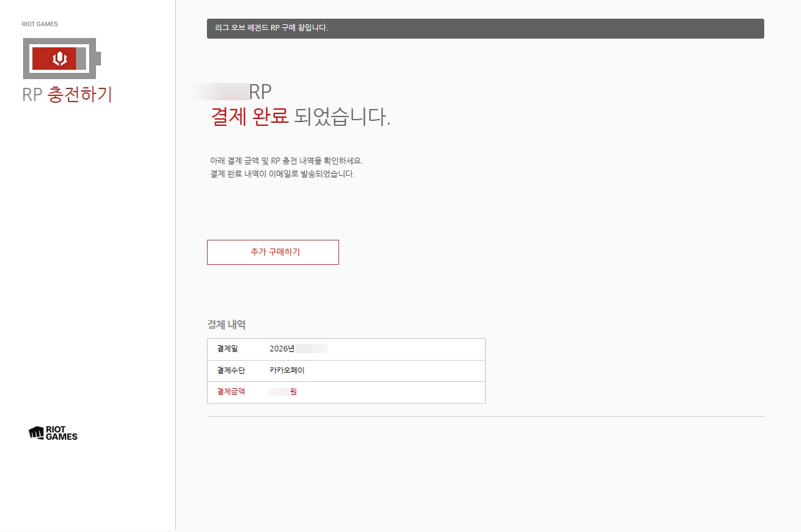
Task: Click the gray 리그 오브 레전드 RP banner
Action: [x=485, y=29]
